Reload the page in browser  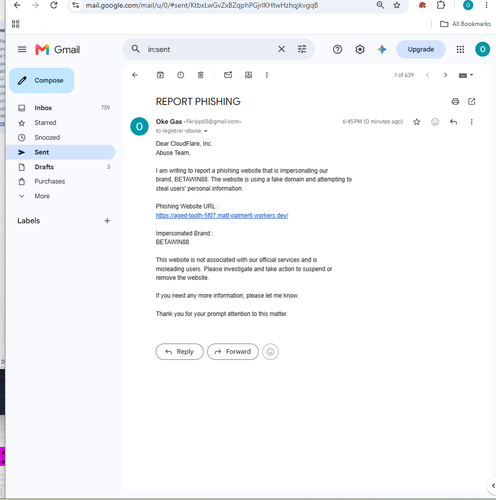coord(54,5)
